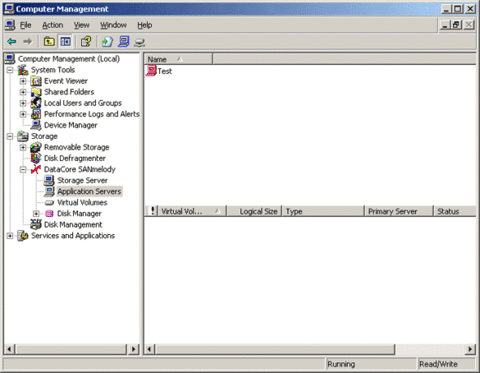This screenshot has height=373, width=480.
Task: Open the Action menu
Action: (x=53, y=25)
